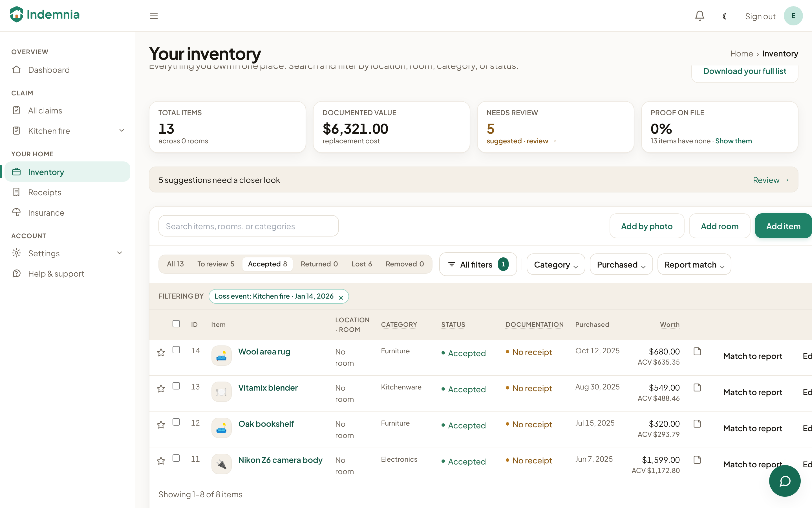
Task: Open document icon for Nikon Z6 camera
Action: [697, 460]
